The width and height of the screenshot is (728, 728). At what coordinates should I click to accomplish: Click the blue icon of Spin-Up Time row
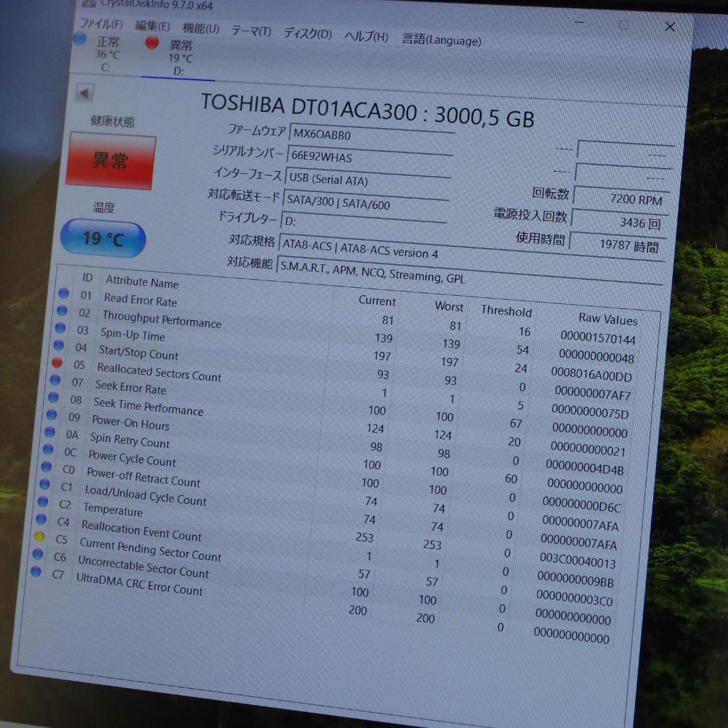pyautogui.click(x=61, y=328)
